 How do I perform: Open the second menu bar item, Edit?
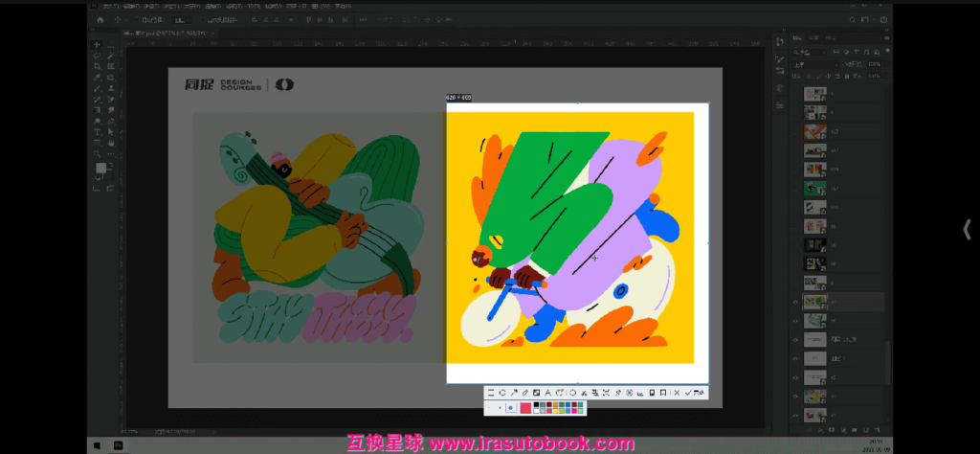pos(131,7)
